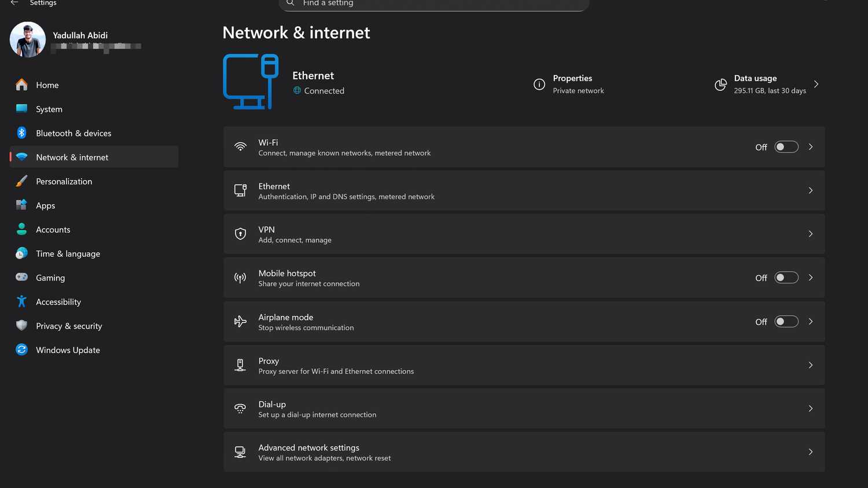Click the Properties info icon
Image resolution: width=868 pixels, height=488 pixels.
click(x=539, y=84)
